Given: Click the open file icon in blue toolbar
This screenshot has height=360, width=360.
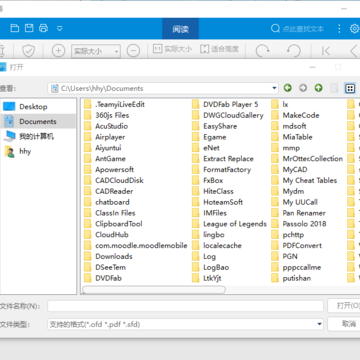Looking at the screenshot, I should pos(14,28).
